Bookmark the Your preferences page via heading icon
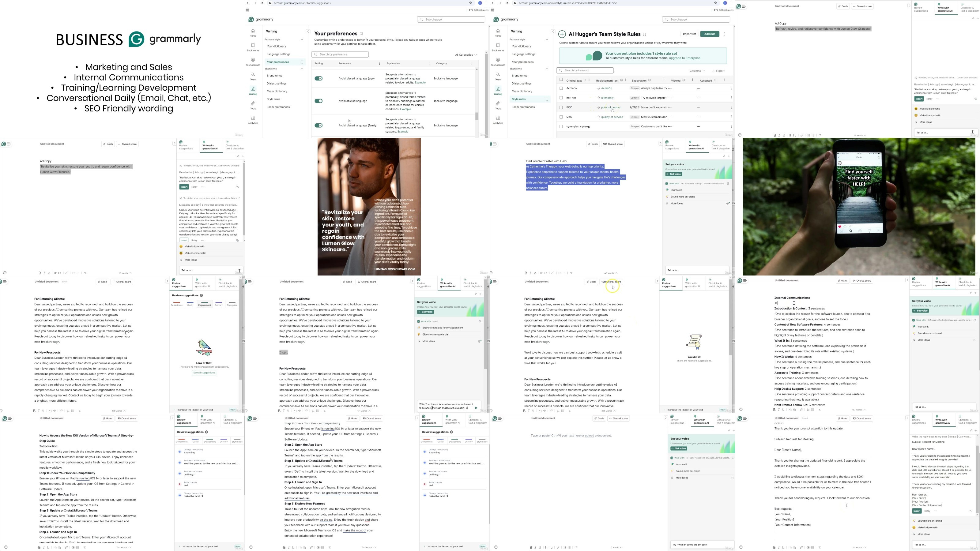This screenshot has height=551, width=980. [x=361, y=34]
